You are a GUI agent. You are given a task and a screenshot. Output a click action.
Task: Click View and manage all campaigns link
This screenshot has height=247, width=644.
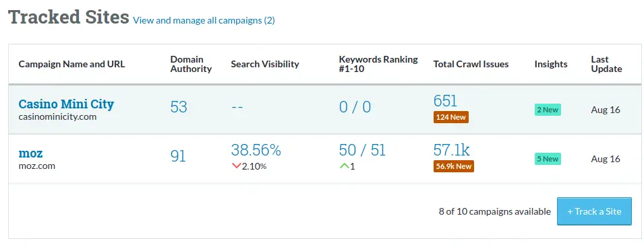[204, 20]
